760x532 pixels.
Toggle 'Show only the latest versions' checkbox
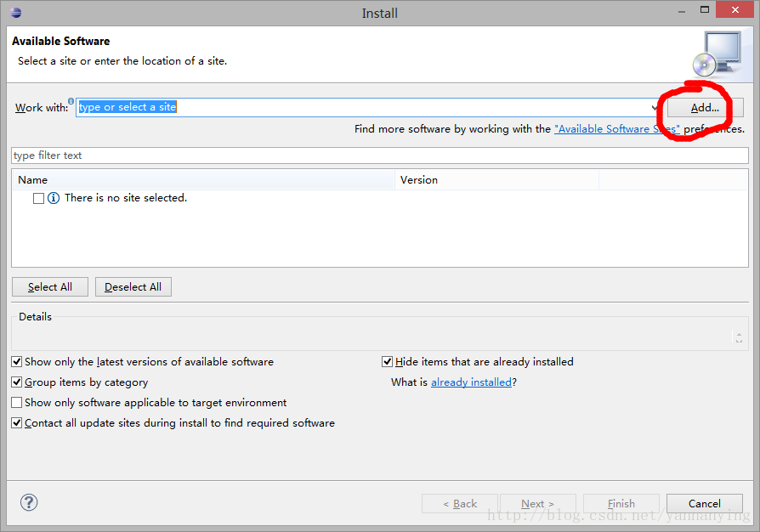17,361
